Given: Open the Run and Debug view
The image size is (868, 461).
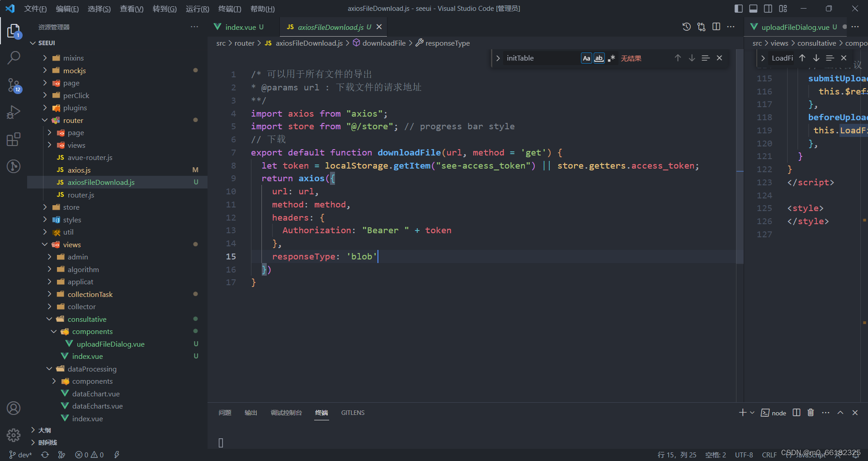Looking at the screenshot, I should click(14, 112).
